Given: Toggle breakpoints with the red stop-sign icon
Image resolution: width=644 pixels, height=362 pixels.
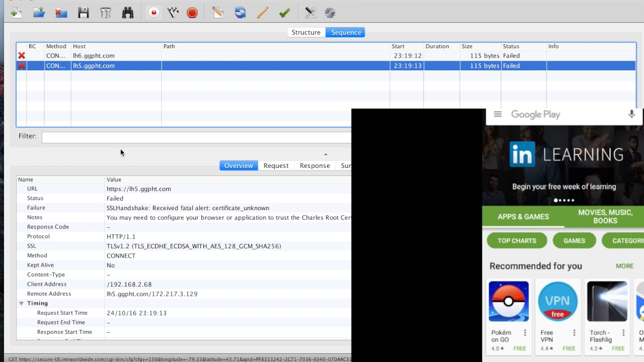Looking at the screenshot, I should pyautogui.click(x=192, y=13).
